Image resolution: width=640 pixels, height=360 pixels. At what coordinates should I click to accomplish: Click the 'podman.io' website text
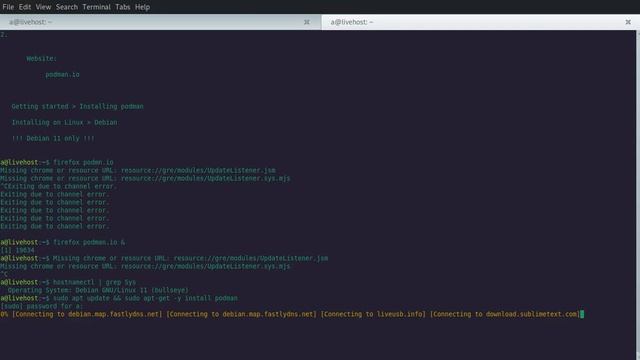tap(62, 75)
